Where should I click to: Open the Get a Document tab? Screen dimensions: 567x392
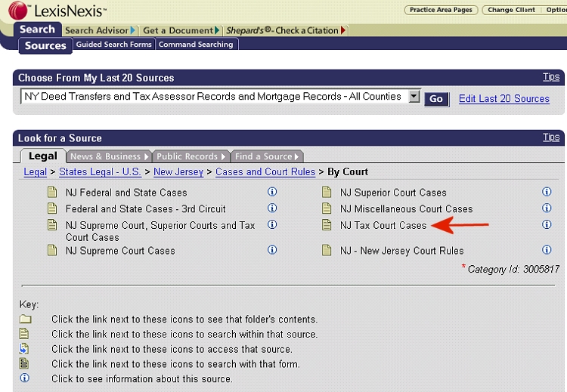point(181,30)
